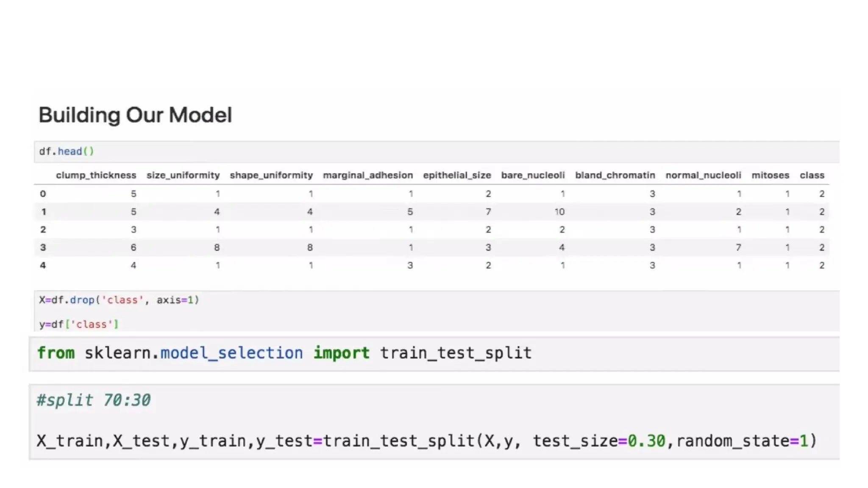Click the normal_nucleoli column header

[703, 175]
